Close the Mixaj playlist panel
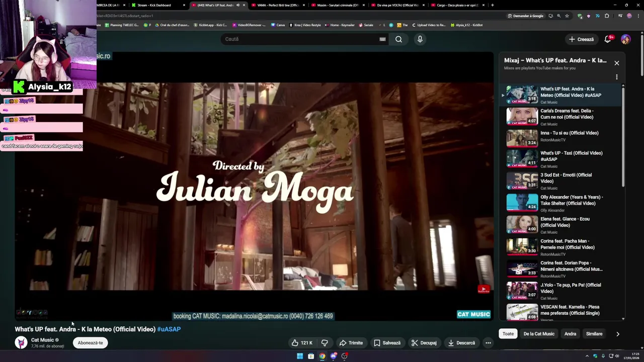644x362 pixels. 617,63
